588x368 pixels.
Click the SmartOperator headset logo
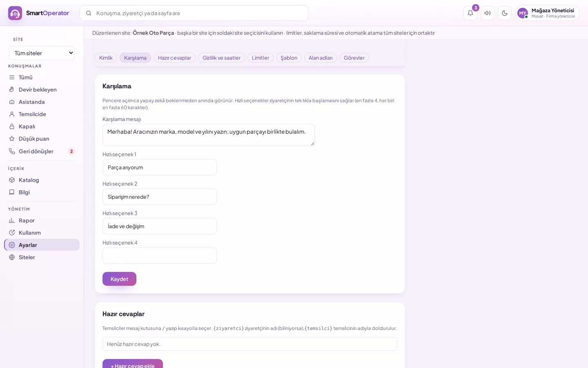pos(15,13)
